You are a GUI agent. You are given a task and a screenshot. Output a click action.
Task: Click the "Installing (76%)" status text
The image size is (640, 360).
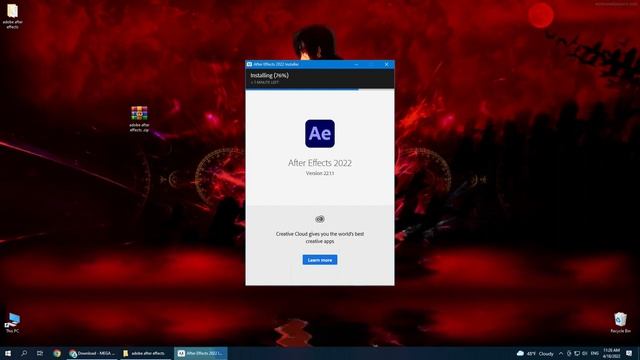tap(269, 76)
